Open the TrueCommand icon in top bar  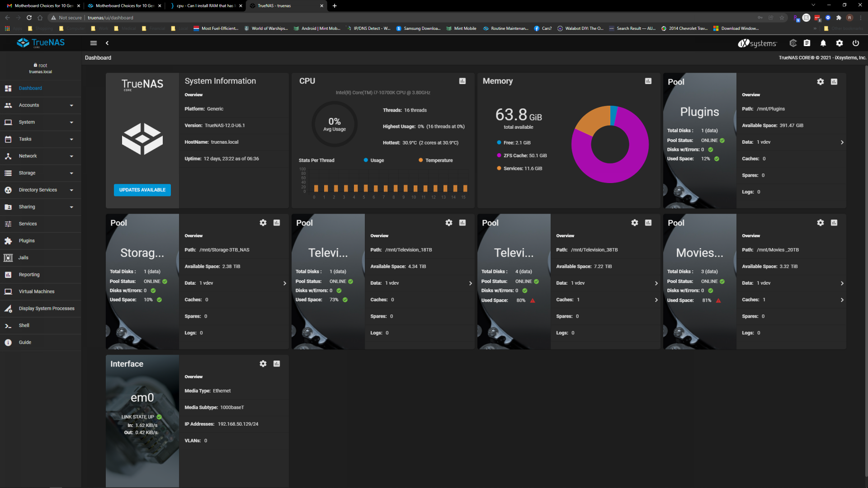pyautogui.click(x=793, y=43)
